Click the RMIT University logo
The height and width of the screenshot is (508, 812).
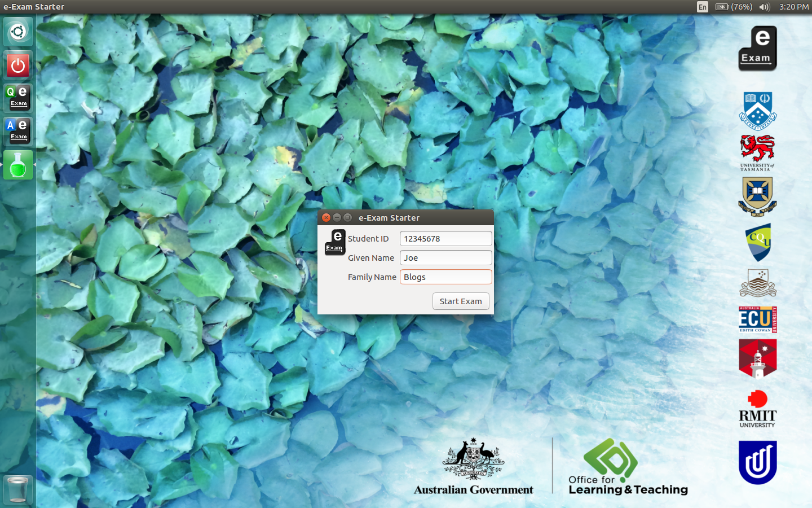coord(757,409)
